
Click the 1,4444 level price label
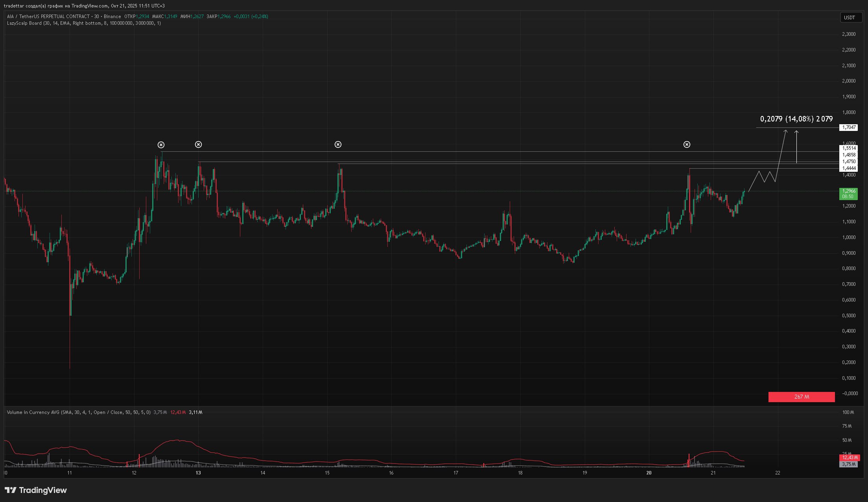tap(849, 168)
